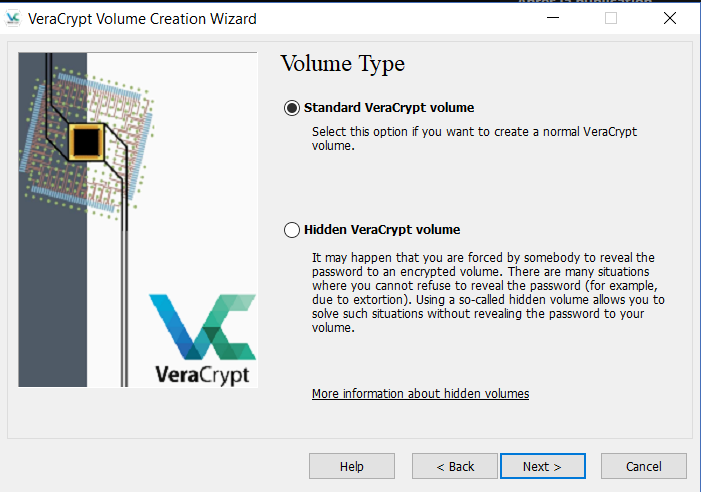
Task: Click the microchip graphic in banner image
Action: pyautogui.click(x=88, y=141)
